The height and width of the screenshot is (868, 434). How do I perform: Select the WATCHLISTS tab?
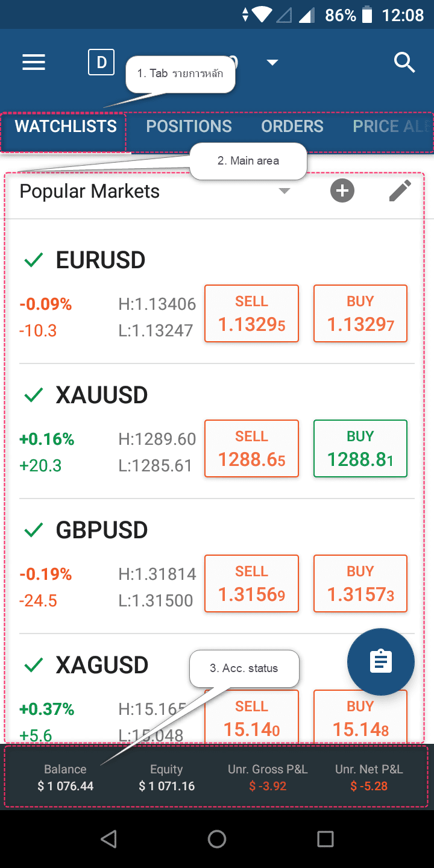(x=66, y=127)
